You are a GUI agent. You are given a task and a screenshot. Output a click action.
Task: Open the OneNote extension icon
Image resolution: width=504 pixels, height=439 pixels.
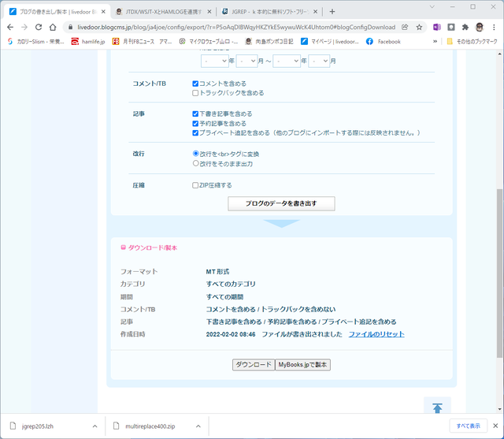(436, 28)
